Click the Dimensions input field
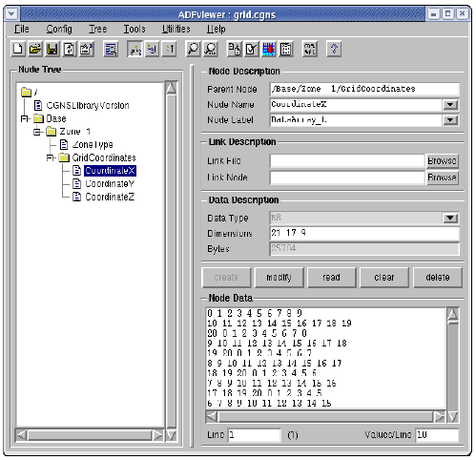The height and width of the screenshot is (460, 476). (x=364, y=233)
